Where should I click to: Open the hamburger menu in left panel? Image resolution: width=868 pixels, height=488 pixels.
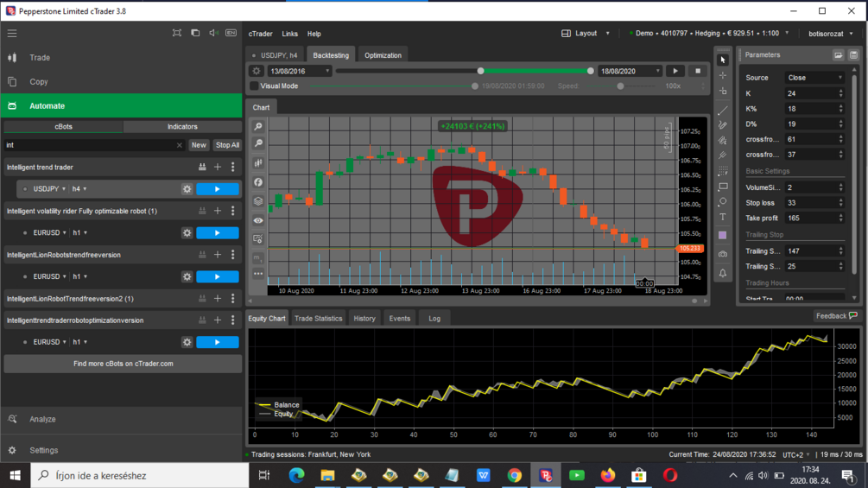pyautogui.click(x=12, y=33)
